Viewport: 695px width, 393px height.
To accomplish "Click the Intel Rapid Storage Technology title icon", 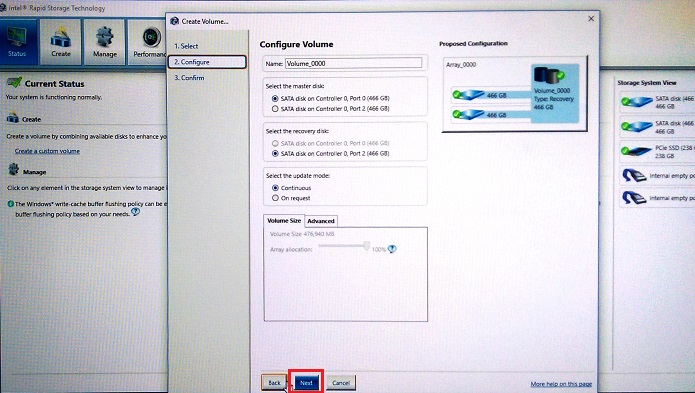I will [3, 8].
